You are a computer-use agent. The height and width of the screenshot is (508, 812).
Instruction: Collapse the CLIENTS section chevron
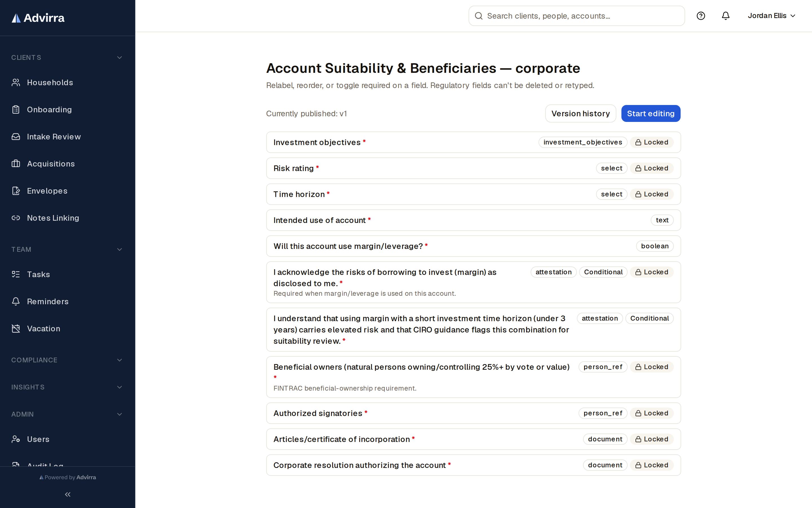coord(120,58)
